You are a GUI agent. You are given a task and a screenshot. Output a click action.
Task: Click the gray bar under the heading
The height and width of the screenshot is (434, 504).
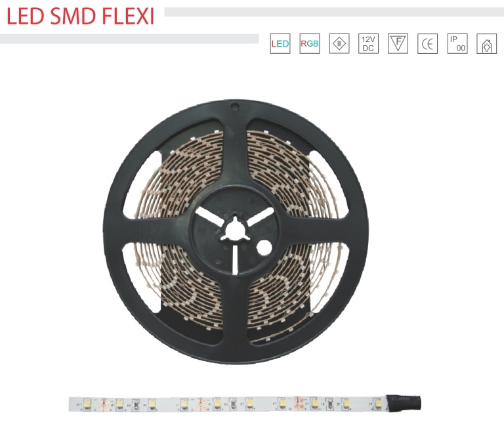[129, 39]
